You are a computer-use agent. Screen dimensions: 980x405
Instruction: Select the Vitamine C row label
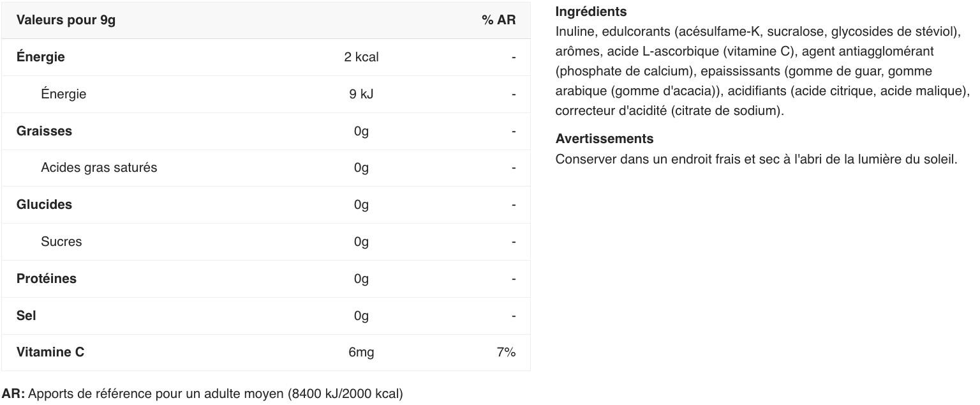click(x=50, y=352)
